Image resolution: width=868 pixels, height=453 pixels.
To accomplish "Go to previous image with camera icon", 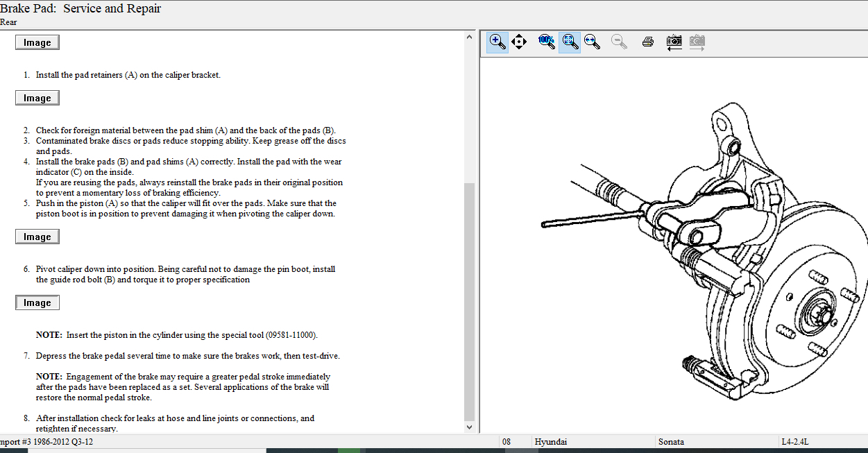I will [x=674, y=42].
